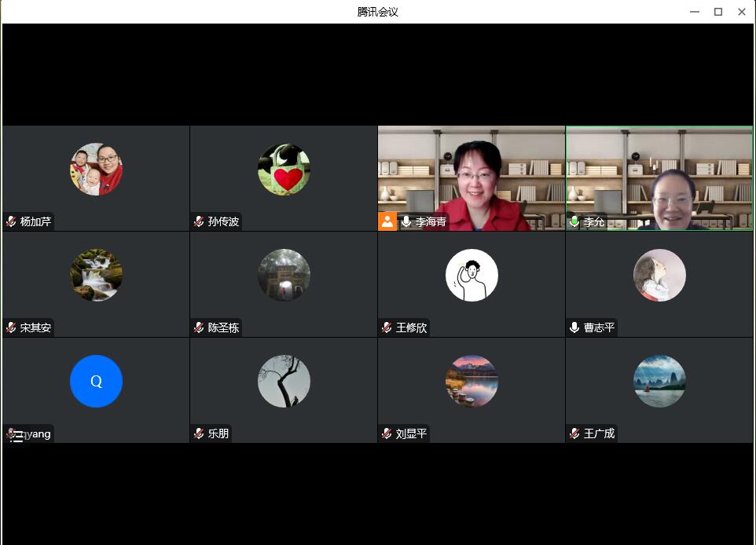Select the cartoon figure avatar of 王修欣

click(472, 276)
